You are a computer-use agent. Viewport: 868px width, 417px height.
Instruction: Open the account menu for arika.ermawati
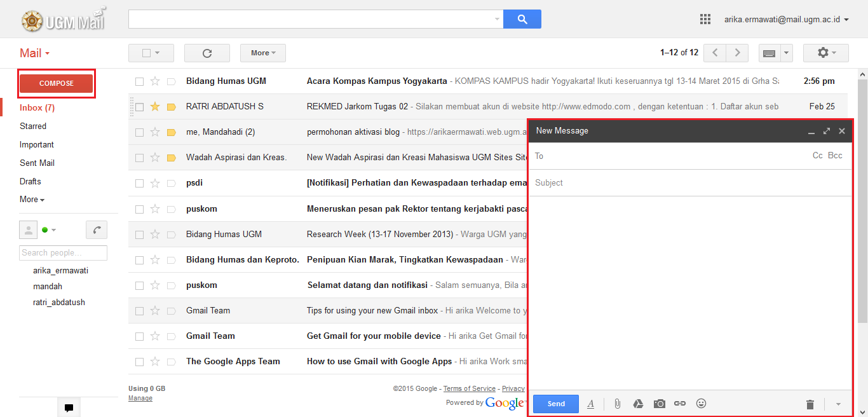[x=787, y=20]
